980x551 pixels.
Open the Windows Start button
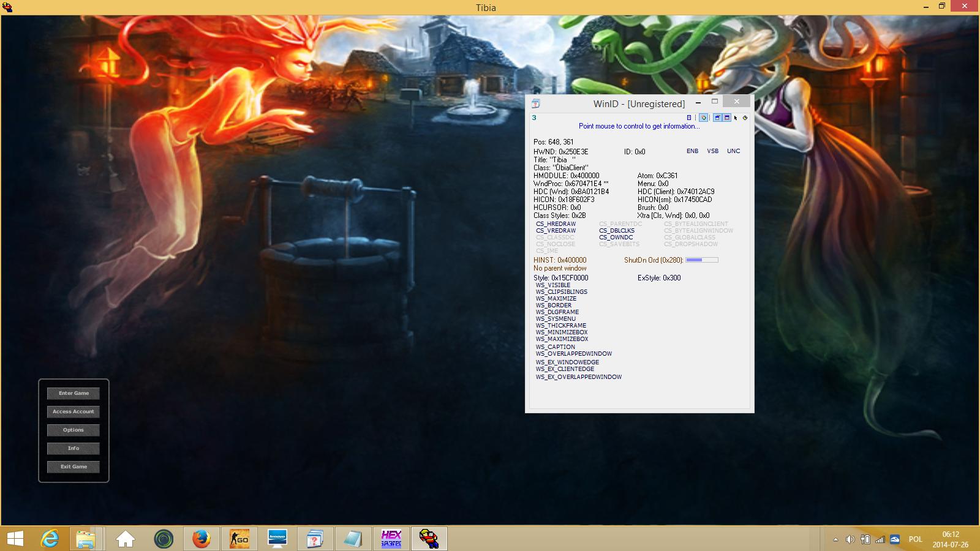pyautogui.click(x=15, y=539)
